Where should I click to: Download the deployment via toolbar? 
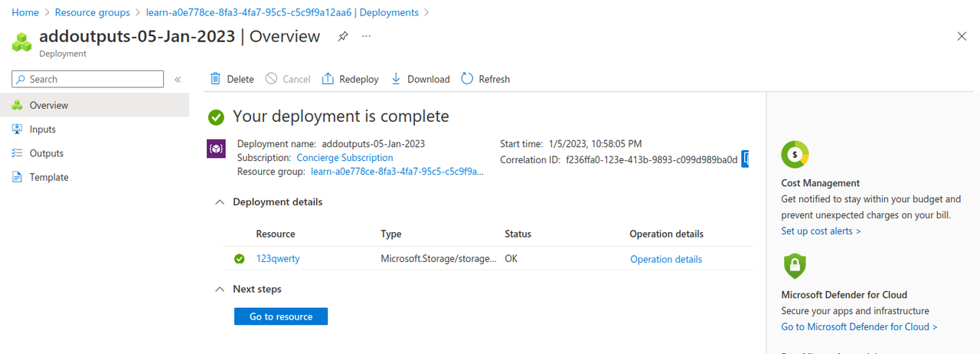pos(420,79)
